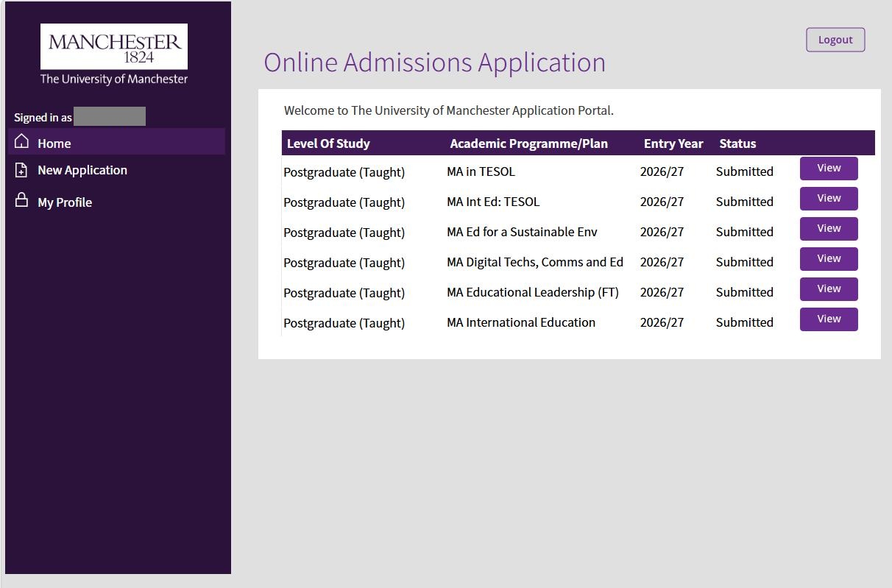View the MA International Education application
This screenshot has width=892, height=588.
pyautogui.click(x=828, y=319)
